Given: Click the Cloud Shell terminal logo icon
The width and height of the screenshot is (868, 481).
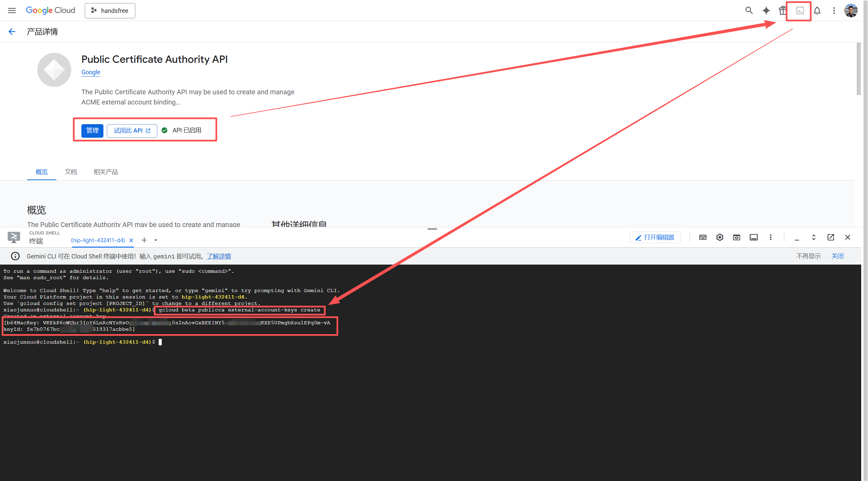Looking at the screenshot, I should point(14,237).
